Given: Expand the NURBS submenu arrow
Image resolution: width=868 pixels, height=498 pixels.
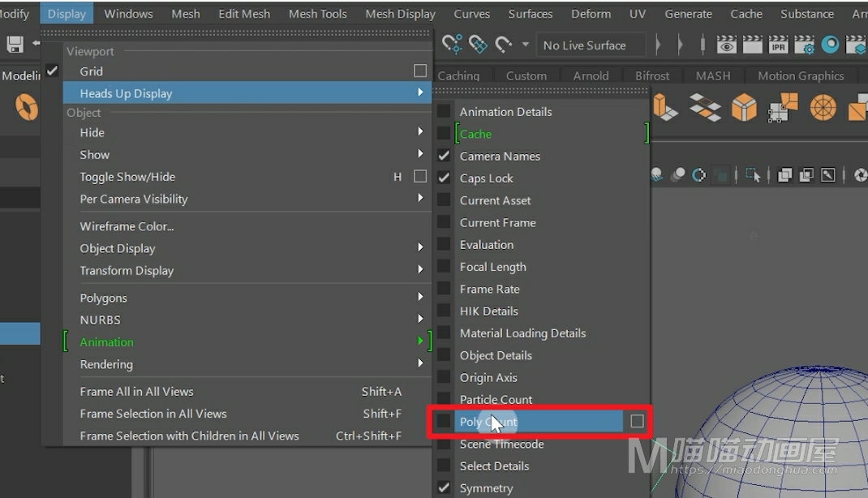Looking at the screenshot, I should 420,319.
